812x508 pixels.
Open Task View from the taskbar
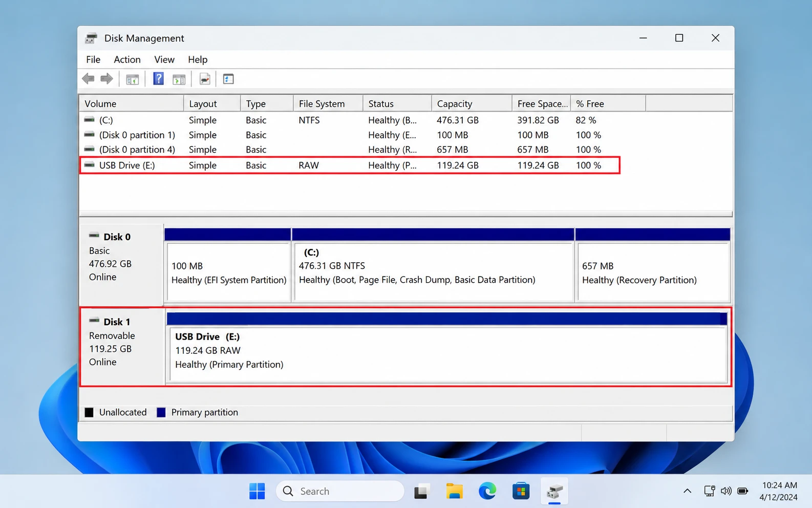click(421, 492)
